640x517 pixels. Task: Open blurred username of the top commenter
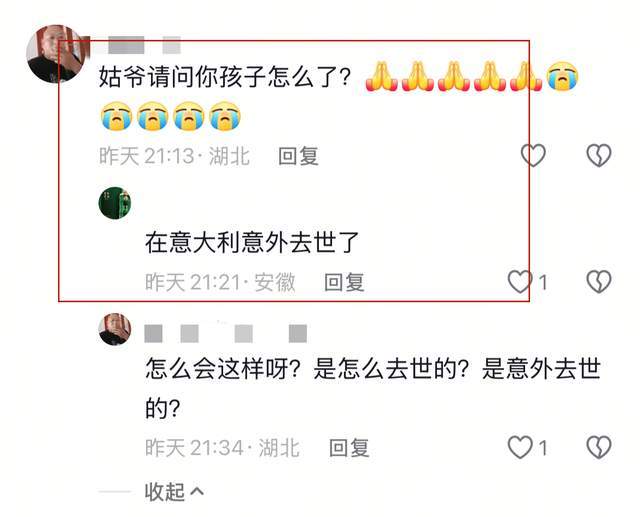point(137,45)
